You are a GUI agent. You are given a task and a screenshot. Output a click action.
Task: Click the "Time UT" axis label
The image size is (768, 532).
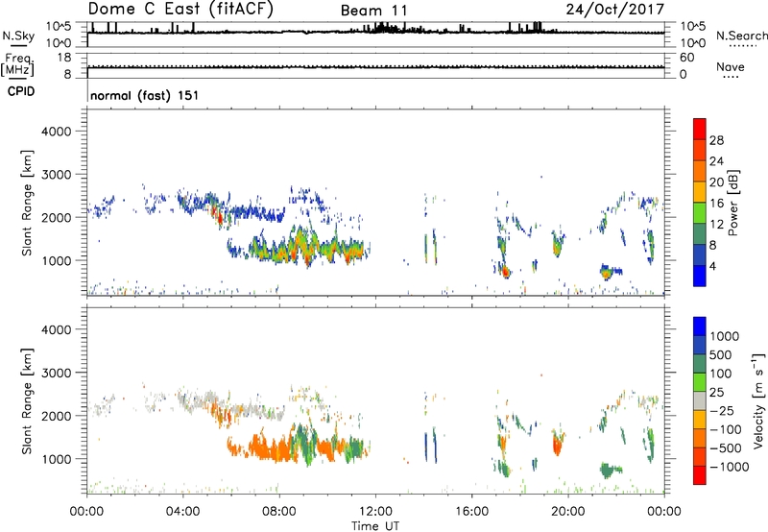(x=375, y=526)
